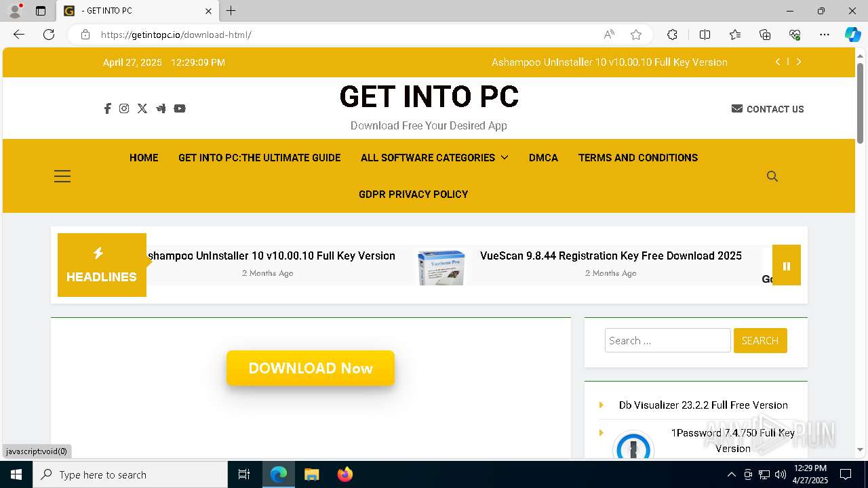Image resolution: width=868 pixels, height=488 pixels.
Task: Open the site's Facebook page icon
Action: [107, 108]
